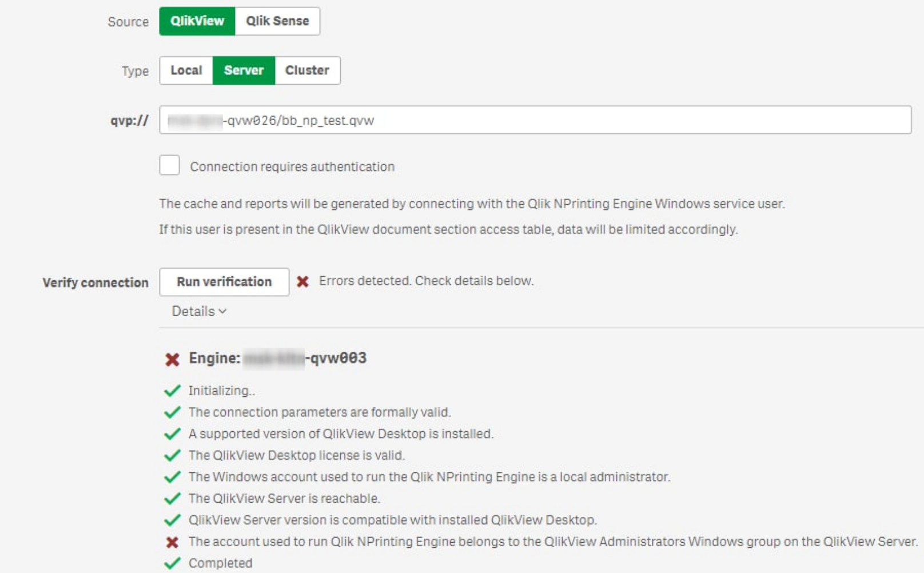Click the checkmark beside local administrator check
This screenshot has width=924, height=573.
pyautogui.click(x=172, y=477)
